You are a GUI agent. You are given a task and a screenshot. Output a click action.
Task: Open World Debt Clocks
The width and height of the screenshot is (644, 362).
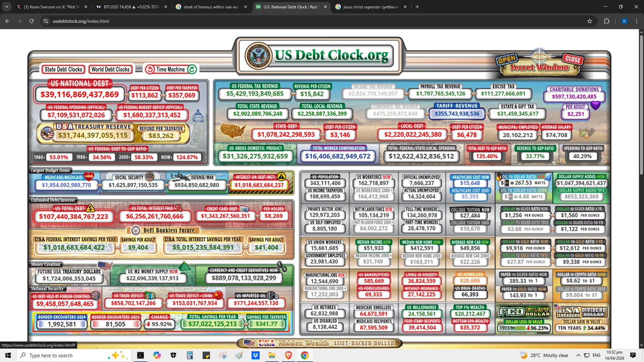pos(110,69)
